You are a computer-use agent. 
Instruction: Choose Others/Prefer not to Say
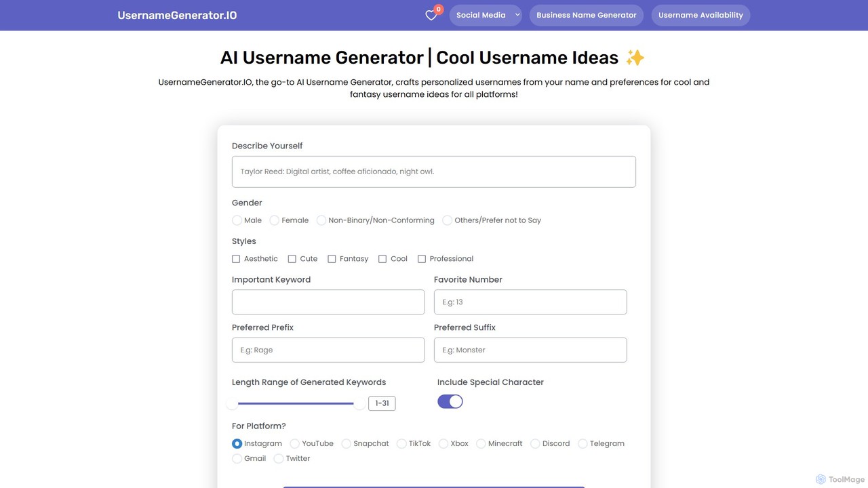[x=448, y=220]
